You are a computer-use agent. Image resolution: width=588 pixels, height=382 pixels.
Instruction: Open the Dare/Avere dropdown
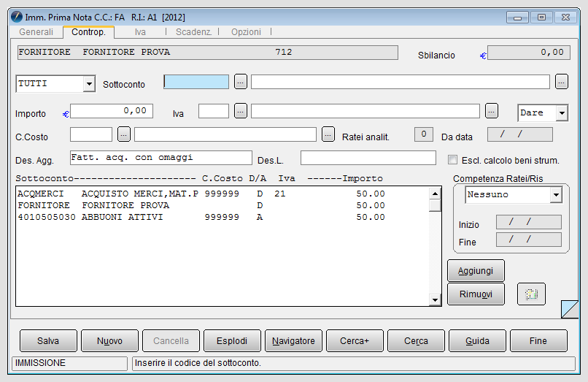coord(562,112)
